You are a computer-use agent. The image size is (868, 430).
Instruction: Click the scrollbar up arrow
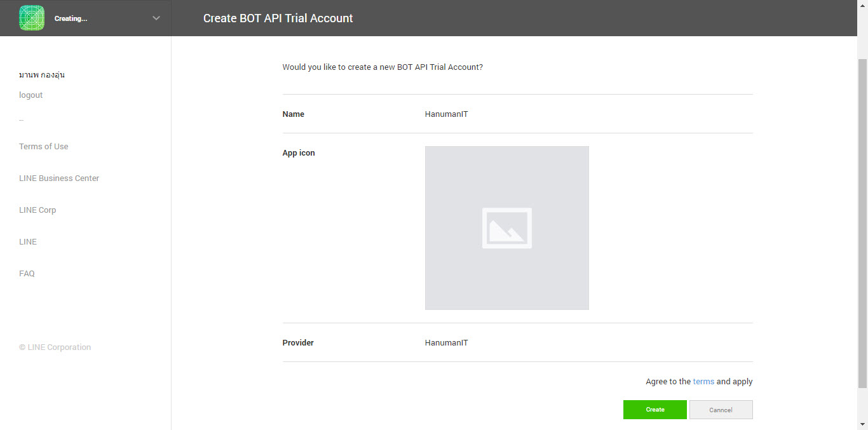tap(862, 6)
